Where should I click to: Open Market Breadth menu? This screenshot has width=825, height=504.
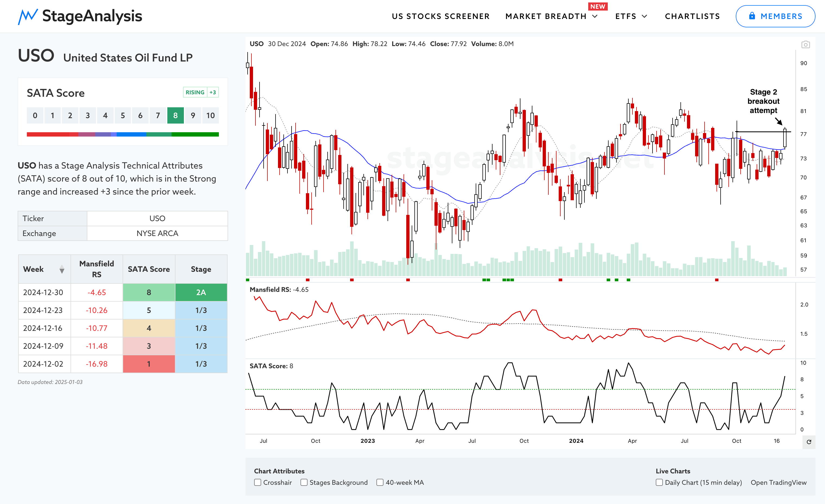pyautogui.click(x=546, y=16)
